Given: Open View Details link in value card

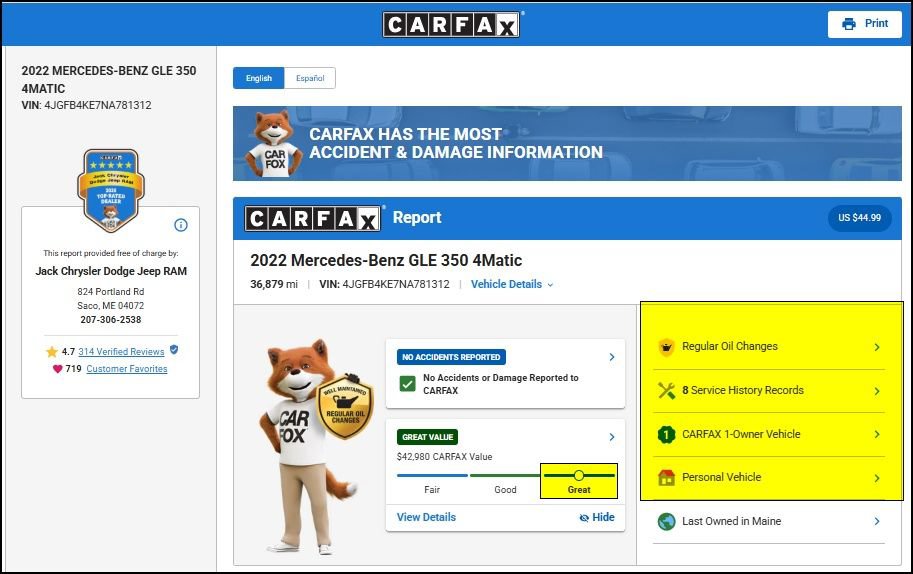Looking at the screenshot, I should pyautogui.click(x=426, y=517).
